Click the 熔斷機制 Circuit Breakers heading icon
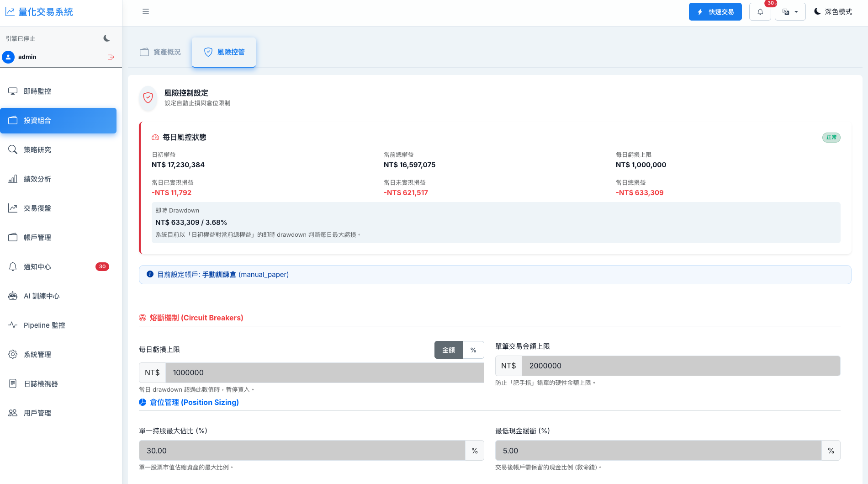Viewport: 868px width, 484px height. click(143, 318)
